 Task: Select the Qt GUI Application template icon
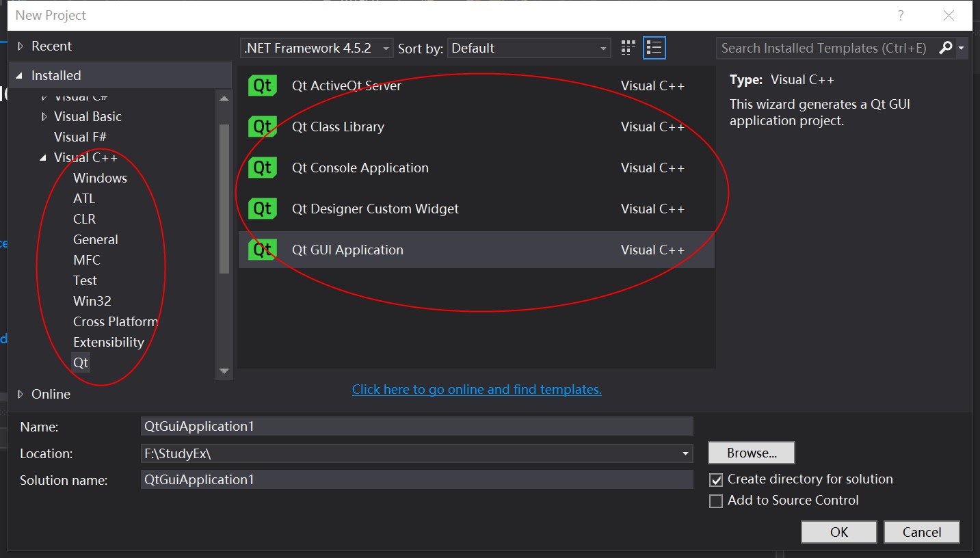click(263, 249)
